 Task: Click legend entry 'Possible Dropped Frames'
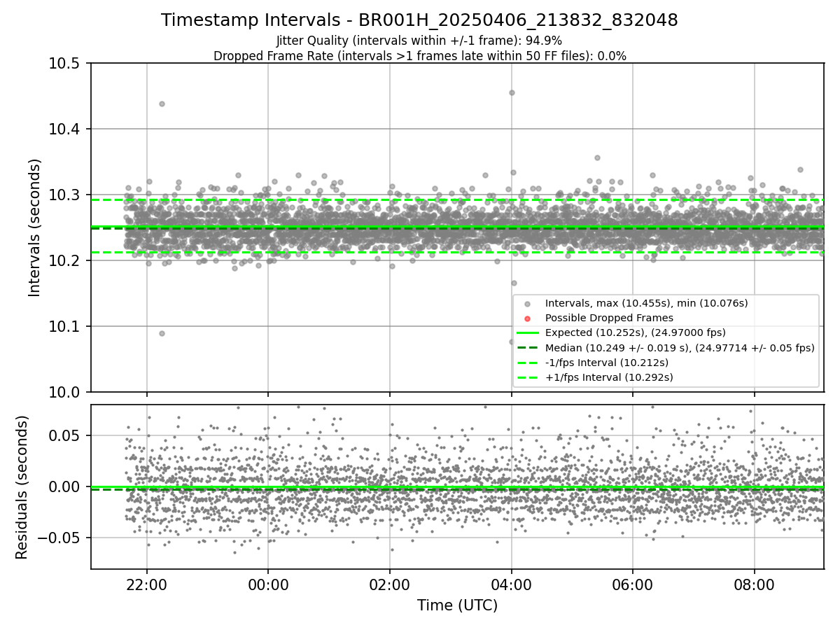[609, 318]
